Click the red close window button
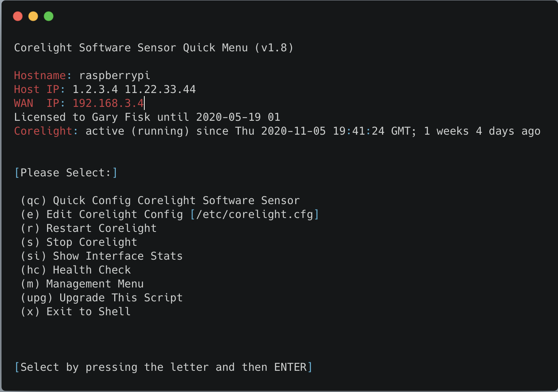This screenshot has width=558, height=392. coord(18,16)
